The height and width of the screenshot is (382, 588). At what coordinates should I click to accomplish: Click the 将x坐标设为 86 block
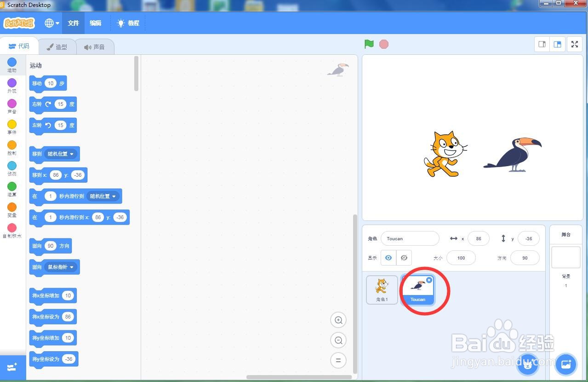coord(53,317)
